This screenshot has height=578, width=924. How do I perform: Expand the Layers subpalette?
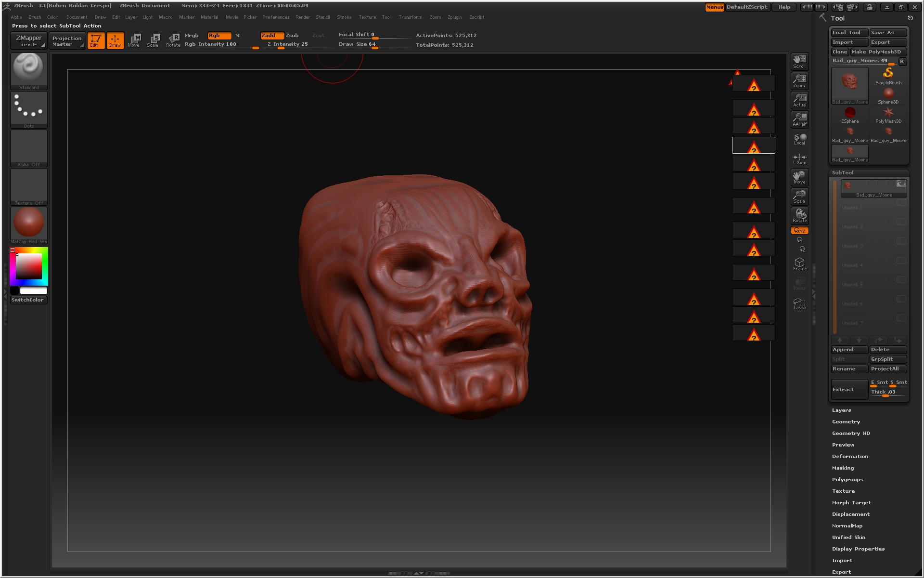tap(841, 410)
